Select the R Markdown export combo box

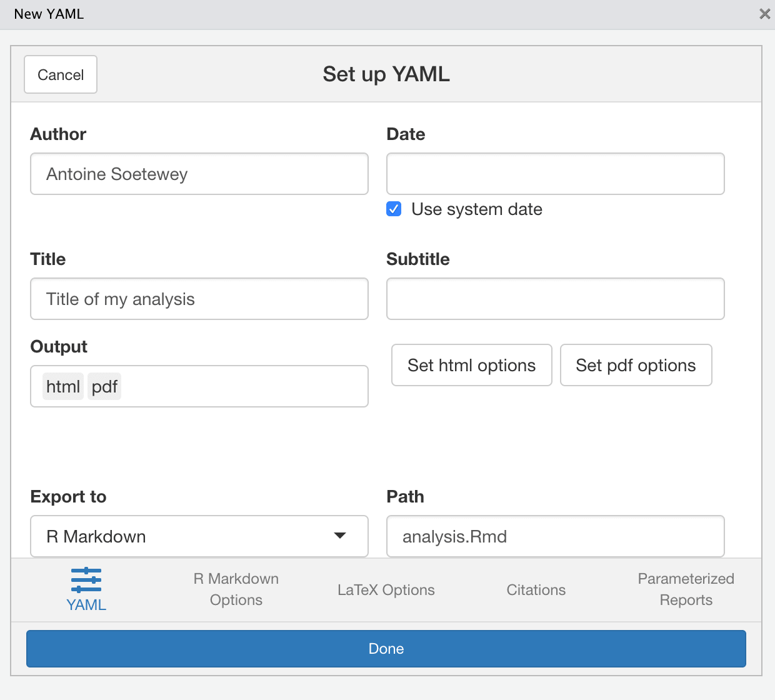click(x=199, y=536)
